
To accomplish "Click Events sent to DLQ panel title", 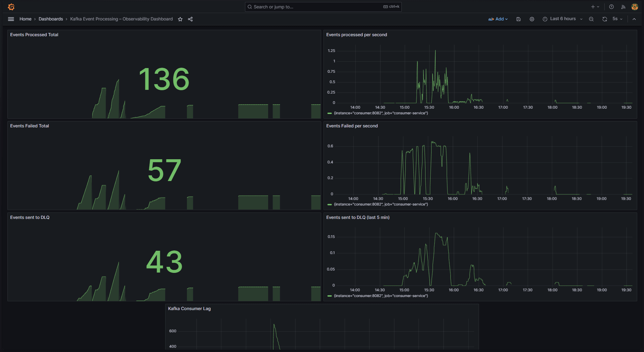I will click(30, 217).
